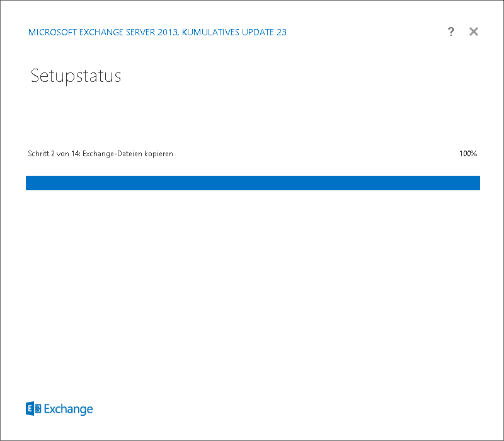Viewport: 504px width, 441px height.
Task: Click the "Schritt 2 von 14" step text
Action: coord(54,154)
